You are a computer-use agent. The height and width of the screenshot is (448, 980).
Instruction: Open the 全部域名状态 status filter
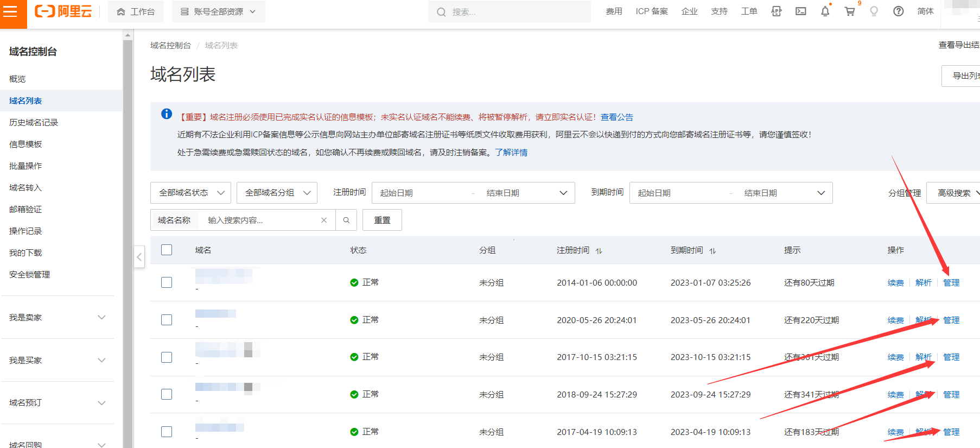[190, 193]
